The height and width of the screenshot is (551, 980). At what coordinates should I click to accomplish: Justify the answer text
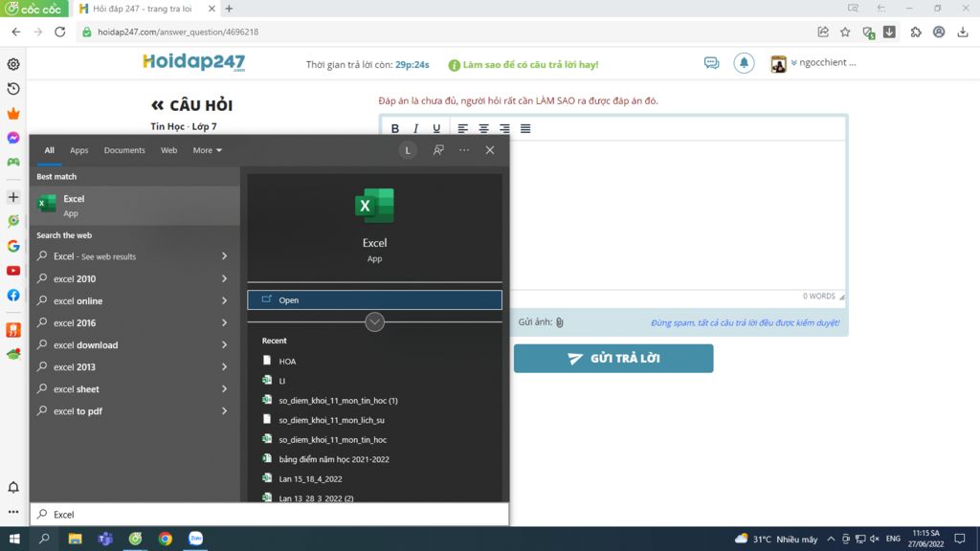(525, 129)
